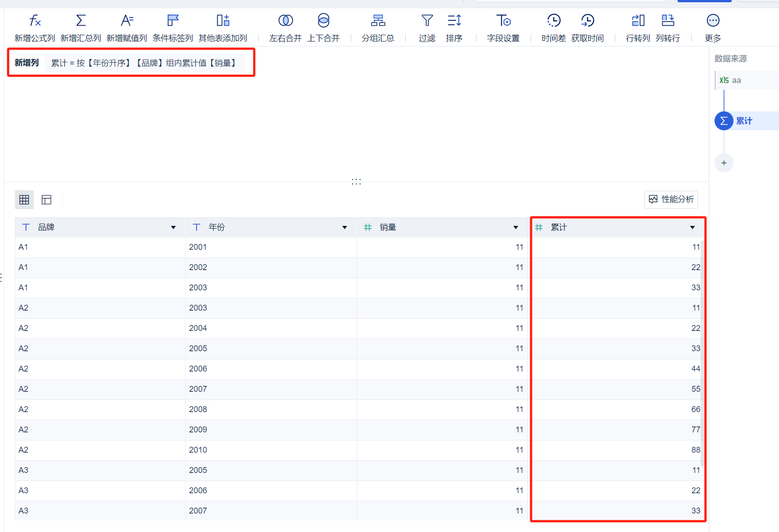Click the 时间差 clock icon
This screenshot has width=779, height=532.
tap(554, 21)
